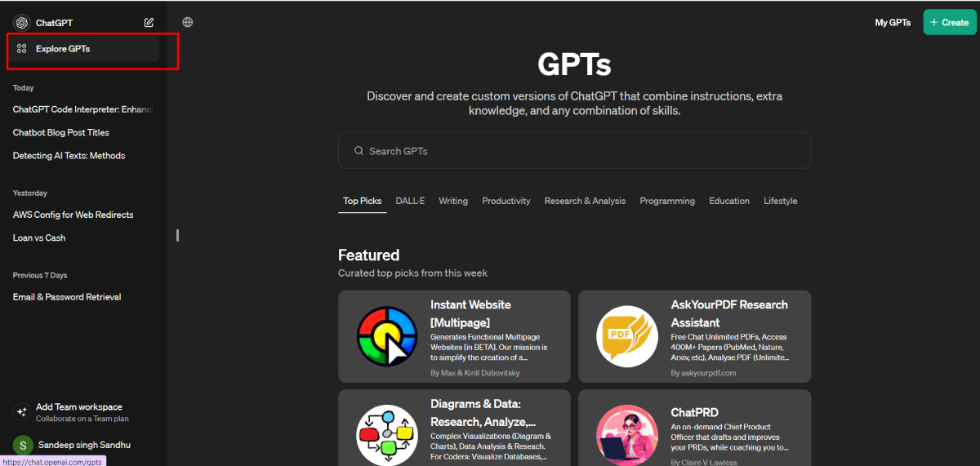Open the Productivity tab
This screenshot has height=466, width=980.
pos(506,201)
